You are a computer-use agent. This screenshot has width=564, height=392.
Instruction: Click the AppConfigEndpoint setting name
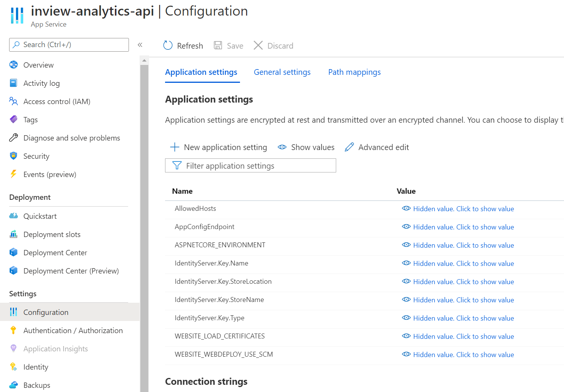pos(205,227)
